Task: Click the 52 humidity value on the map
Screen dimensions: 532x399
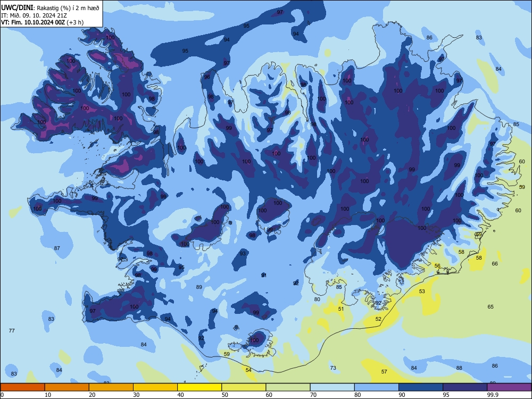Action: click(378, 319)
